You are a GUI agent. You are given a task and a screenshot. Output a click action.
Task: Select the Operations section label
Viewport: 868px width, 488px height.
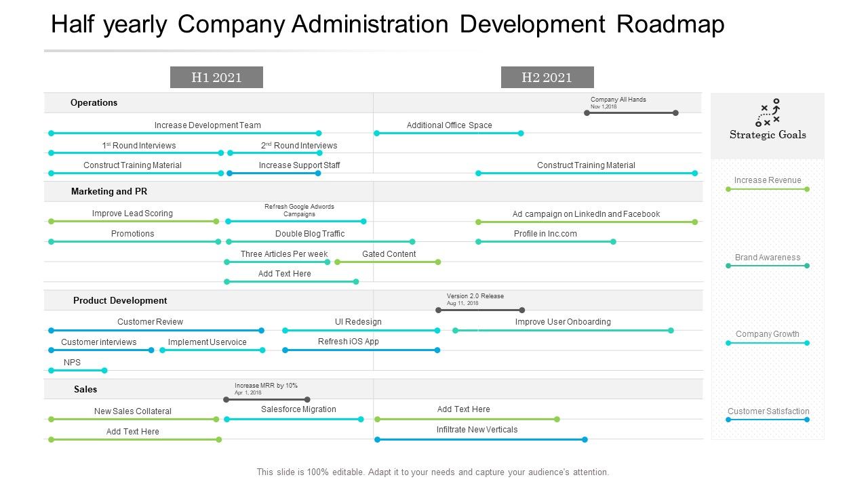pos(94,103)
